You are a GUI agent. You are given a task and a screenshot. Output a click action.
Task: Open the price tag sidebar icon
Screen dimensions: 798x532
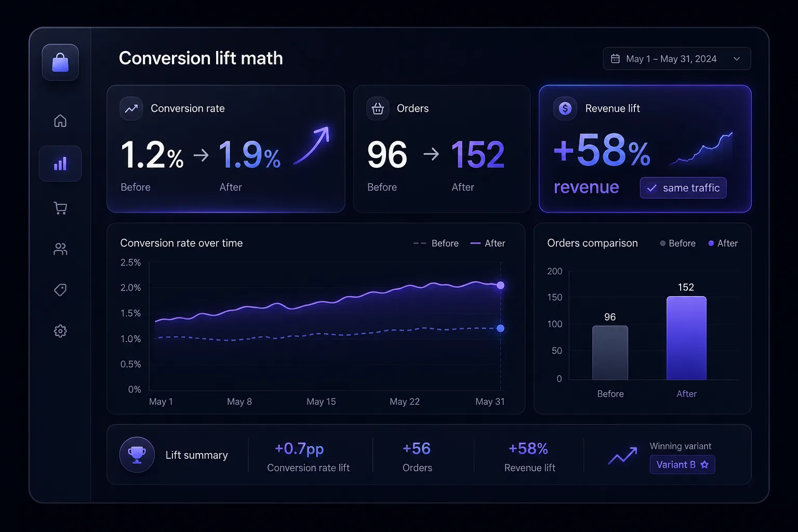60,289
